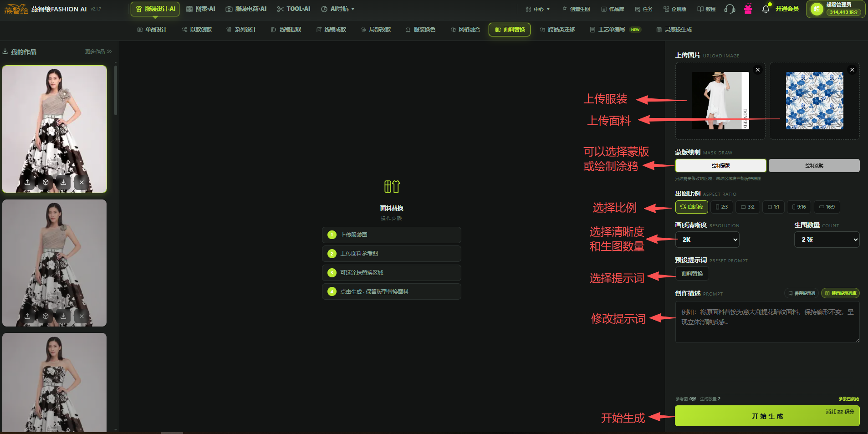Select the 1:1 aspect ratio
Viewport: 868px width, 434px height.
(773, 207)
